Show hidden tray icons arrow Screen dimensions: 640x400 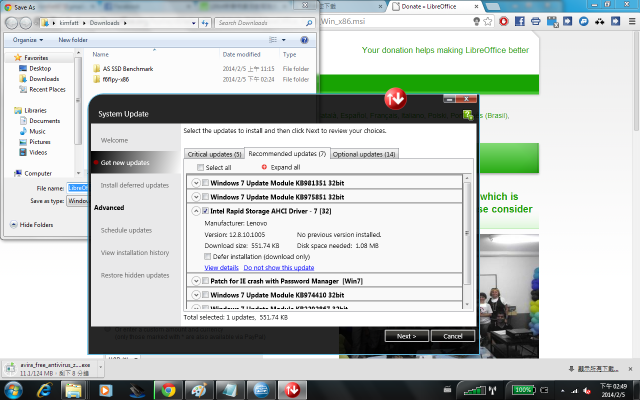pos(562,391)
